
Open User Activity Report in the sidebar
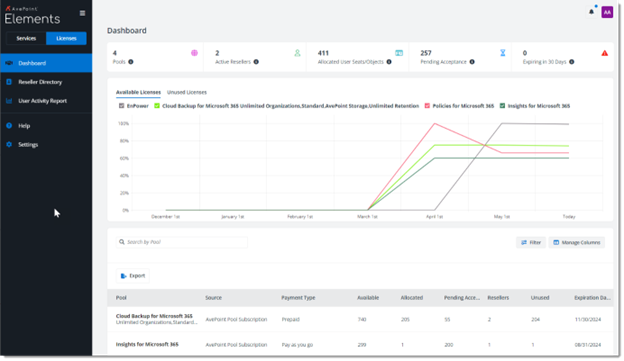coord(46,101)
